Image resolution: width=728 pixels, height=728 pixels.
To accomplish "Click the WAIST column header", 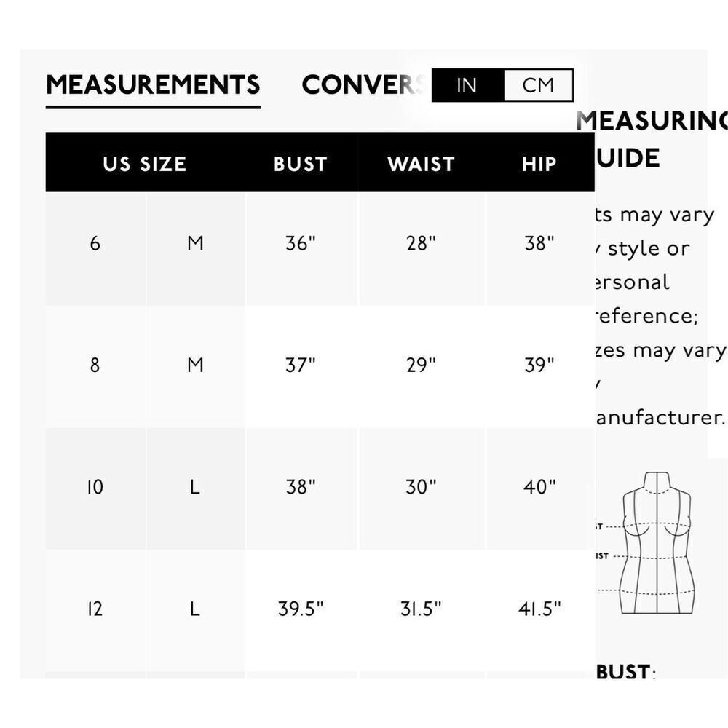I will [421, 164].
